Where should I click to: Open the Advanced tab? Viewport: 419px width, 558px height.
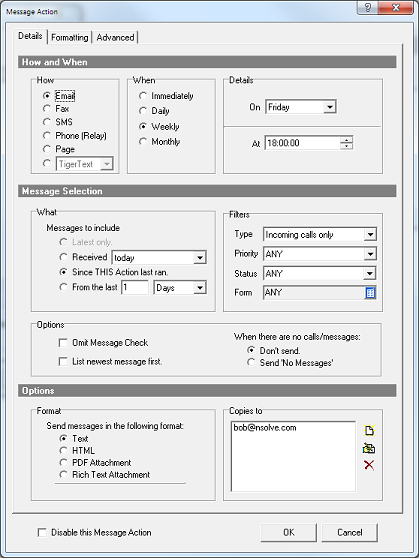point(115,37)
